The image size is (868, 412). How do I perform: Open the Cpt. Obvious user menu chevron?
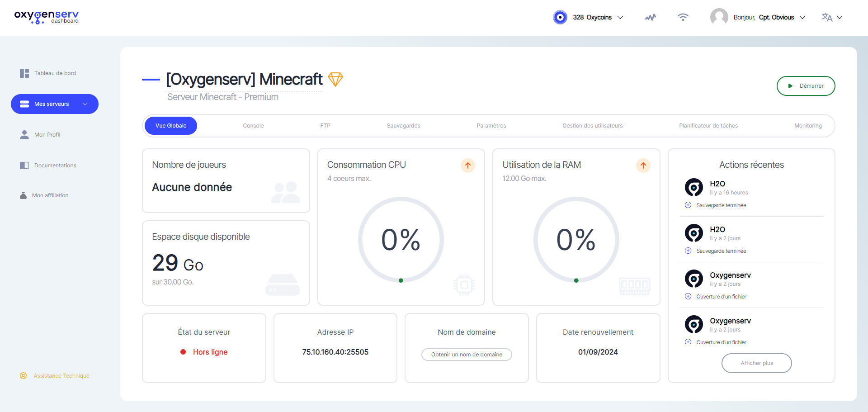tap(802, 18)
